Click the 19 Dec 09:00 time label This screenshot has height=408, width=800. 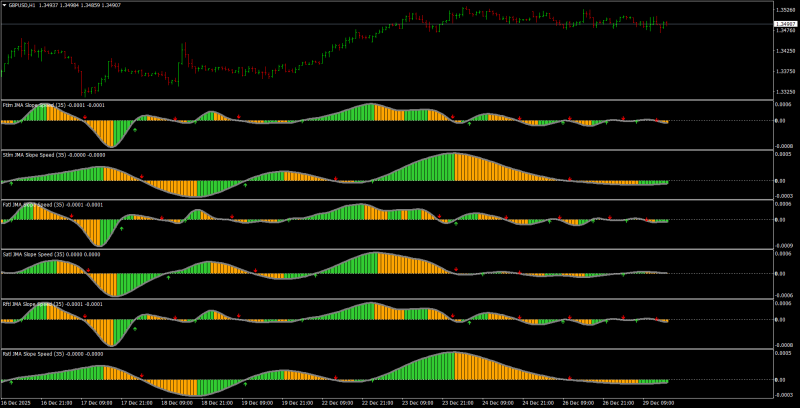[x=257, y=403]
